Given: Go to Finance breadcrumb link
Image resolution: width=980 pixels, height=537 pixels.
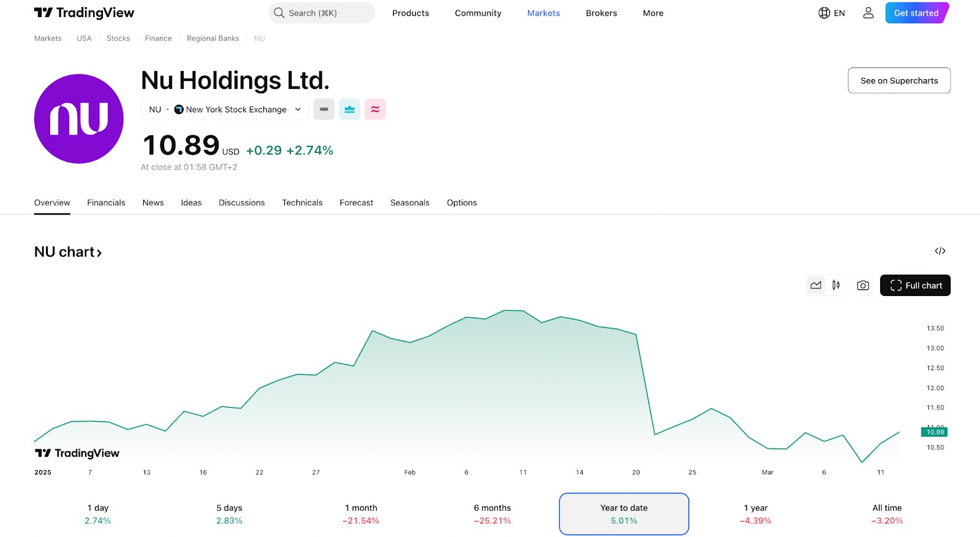Looking at the screenshot, I should pyautogui.click(x=158, y=38).
